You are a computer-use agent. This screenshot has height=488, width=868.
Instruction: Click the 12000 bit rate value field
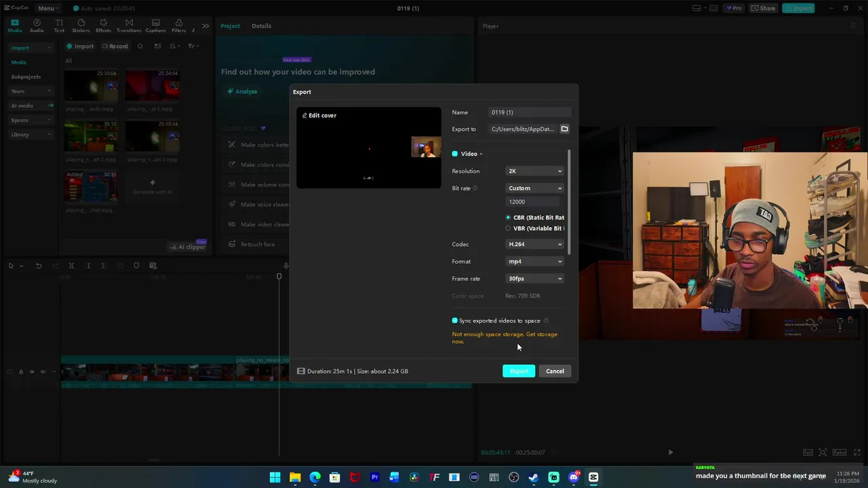pyautogui.click(x=534, y=201)
